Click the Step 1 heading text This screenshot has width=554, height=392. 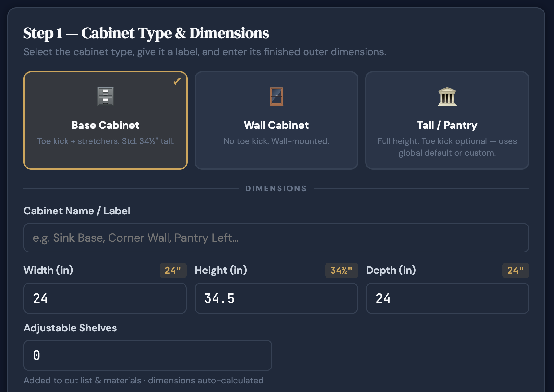146,33
